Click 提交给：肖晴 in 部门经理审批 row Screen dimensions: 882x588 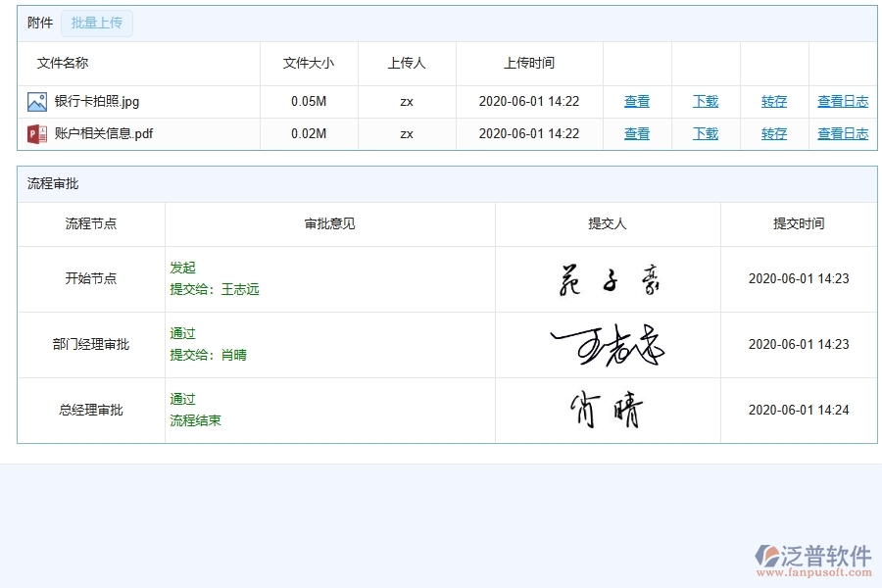click(x=207, y=355)
